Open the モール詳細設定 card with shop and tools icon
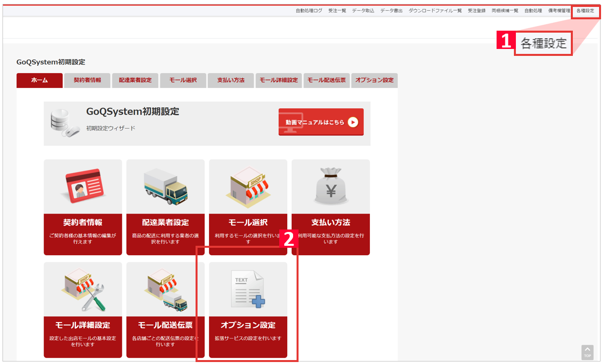Screen dimensions: 605x364 tap(83, 310)
